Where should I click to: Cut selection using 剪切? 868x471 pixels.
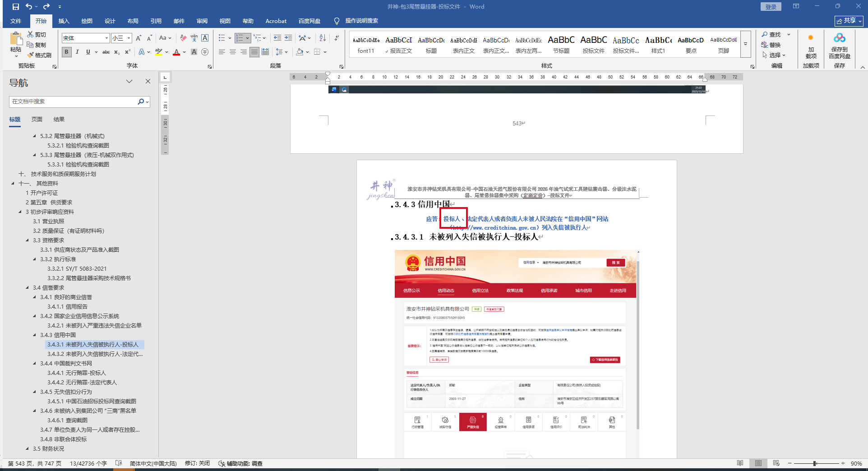point(37,34)
